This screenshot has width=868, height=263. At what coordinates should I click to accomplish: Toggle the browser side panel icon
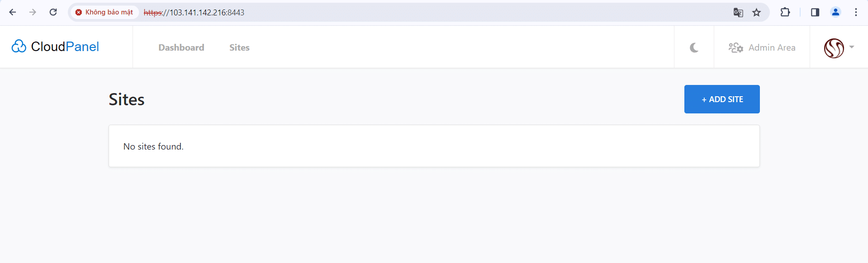815,12
